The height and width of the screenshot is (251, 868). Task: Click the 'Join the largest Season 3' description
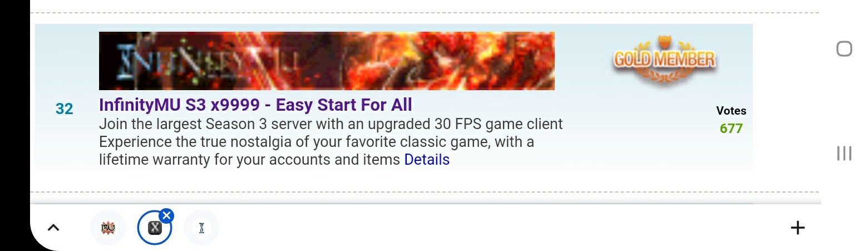pos(331,124)
